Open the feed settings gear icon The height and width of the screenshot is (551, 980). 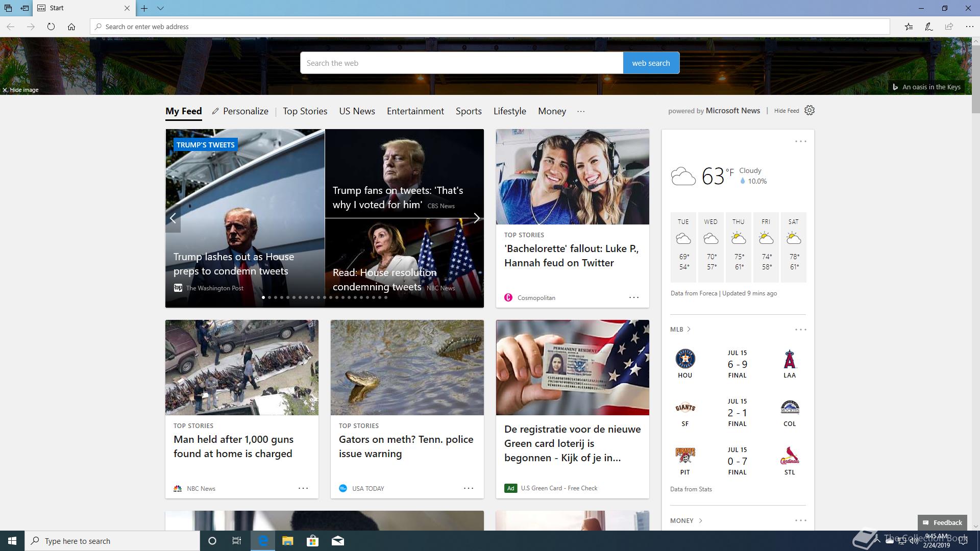tap(810, 110)
